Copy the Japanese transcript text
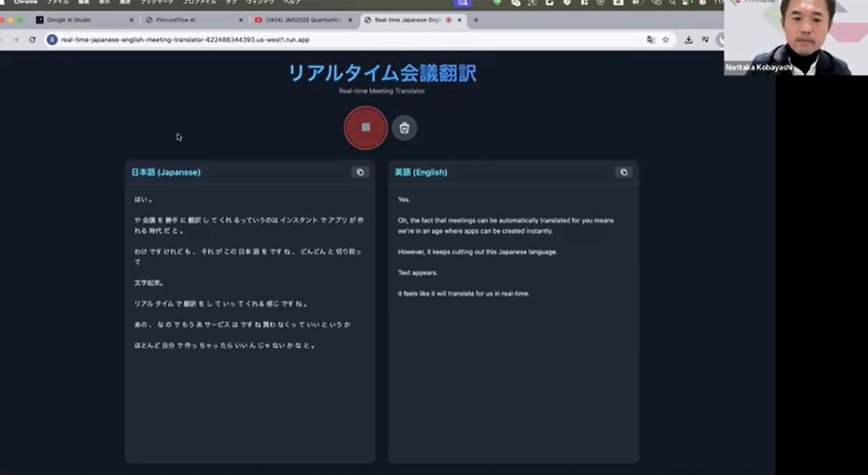 pos(360,172)
